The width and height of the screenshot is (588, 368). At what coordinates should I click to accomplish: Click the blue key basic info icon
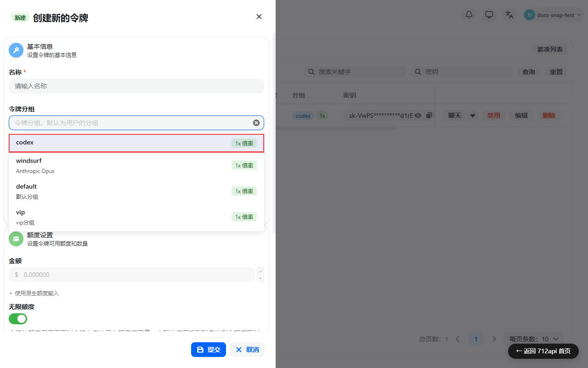[16, 50]
